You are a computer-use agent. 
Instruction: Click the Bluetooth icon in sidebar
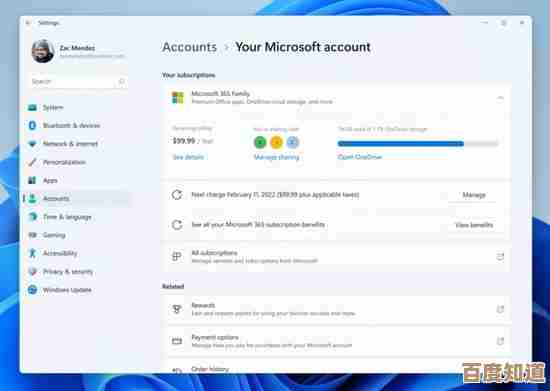coord(32,126)
